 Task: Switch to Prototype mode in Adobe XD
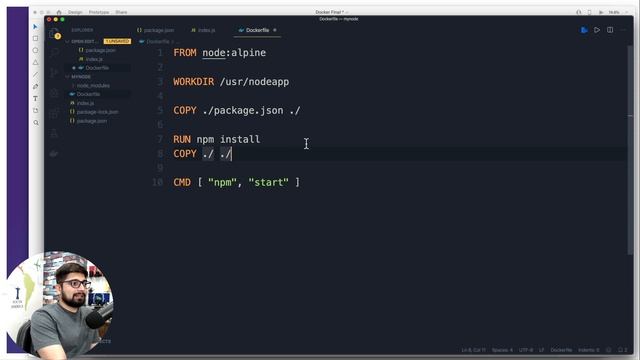tap(99, 12)
